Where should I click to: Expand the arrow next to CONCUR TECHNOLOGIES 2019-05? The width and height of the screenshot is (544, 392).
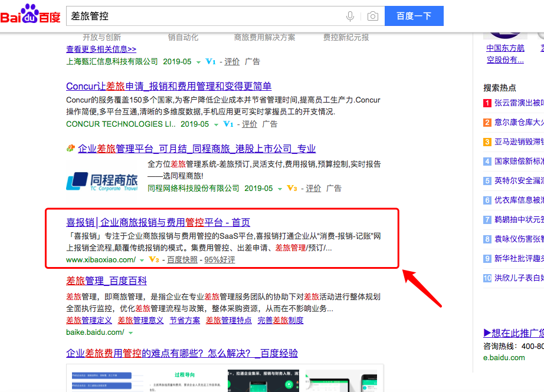coord(216,124)
